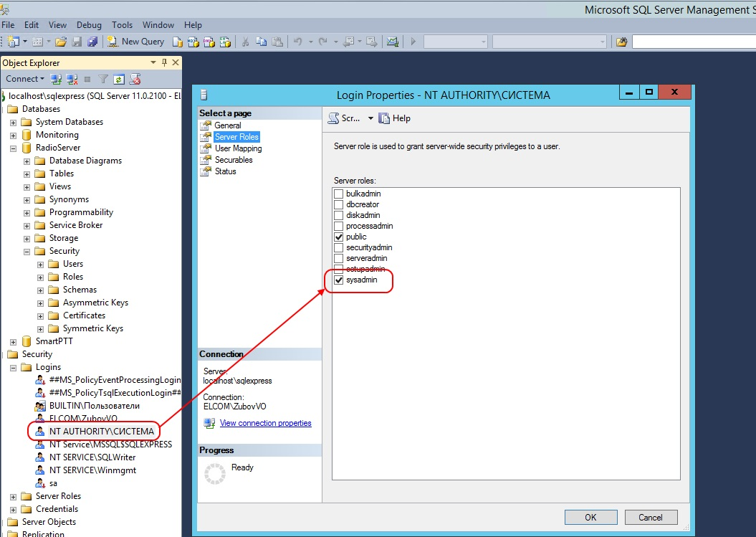
Task: Click Connect Object Explorer icon
Action: (x=56, y=79)
